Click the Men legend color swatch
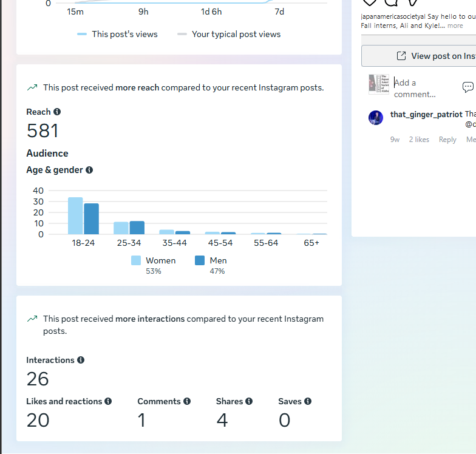This screenshot has height=454, width=476. pyautogui.click(x=200, y=260)
